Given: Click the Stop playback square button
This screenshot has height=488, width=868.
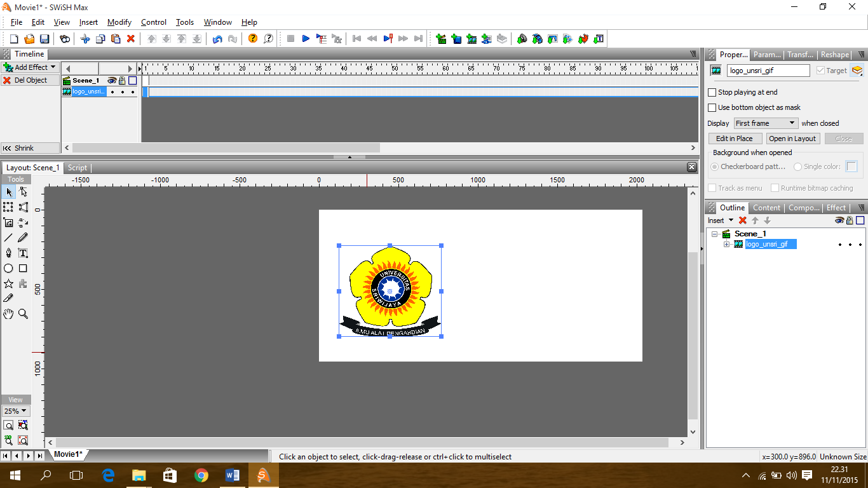Looking at the screenshot, I should point(290,39).
